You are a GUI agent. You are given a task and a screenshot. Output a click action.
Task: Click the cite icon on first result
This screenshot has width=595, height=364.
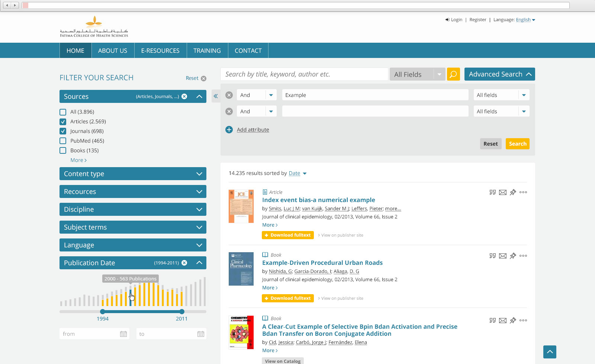(492, 192)
